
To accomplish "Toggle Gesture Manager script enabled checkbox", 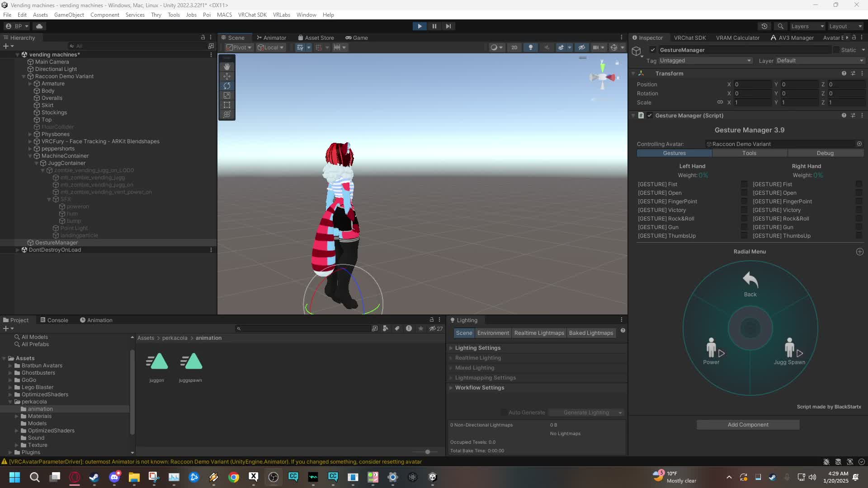I will pos(650,116).
